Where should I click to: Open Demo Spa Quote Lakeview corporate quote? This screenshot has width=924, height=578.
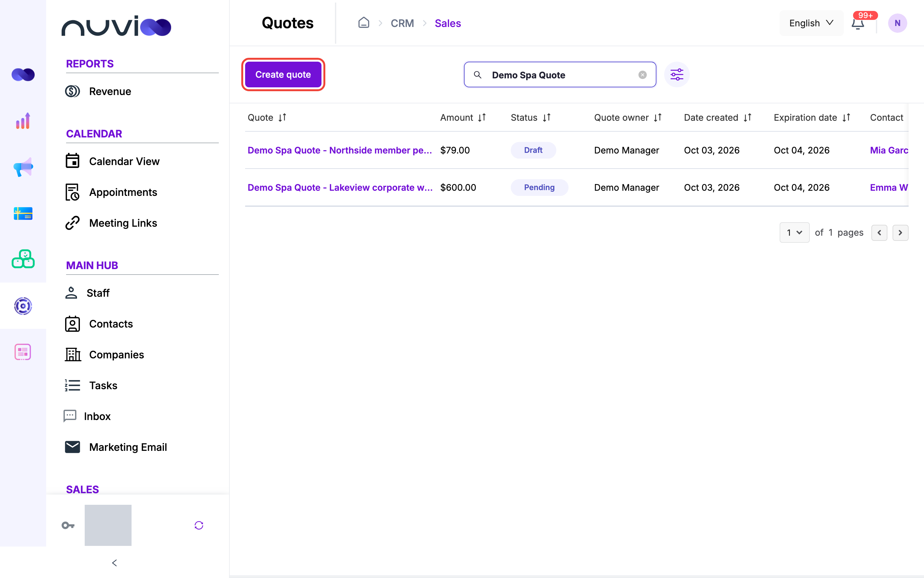pos(340,187)
